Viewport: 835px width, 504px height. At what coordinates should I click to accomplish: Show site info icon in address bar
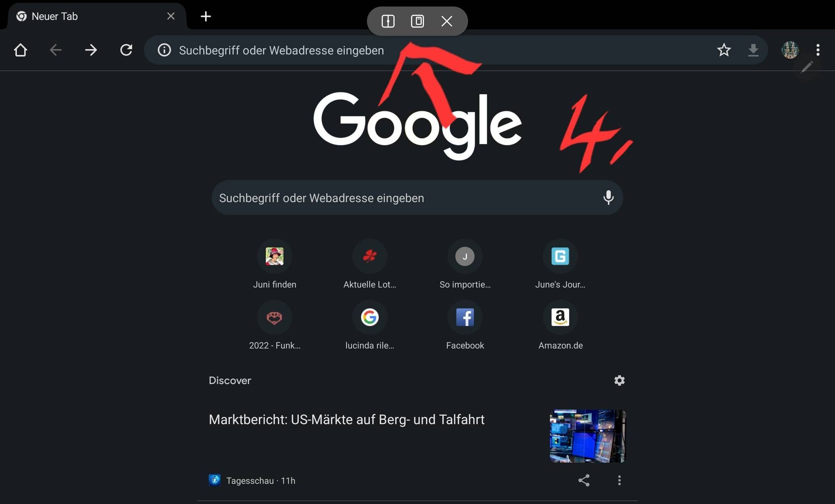[164, 50]
